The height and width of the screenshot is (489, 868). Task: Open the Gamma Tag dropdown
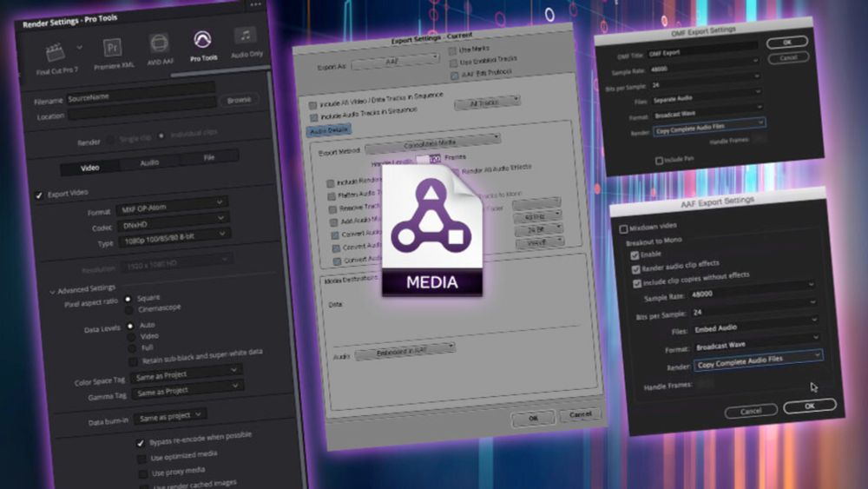click(x=188, y=389)
